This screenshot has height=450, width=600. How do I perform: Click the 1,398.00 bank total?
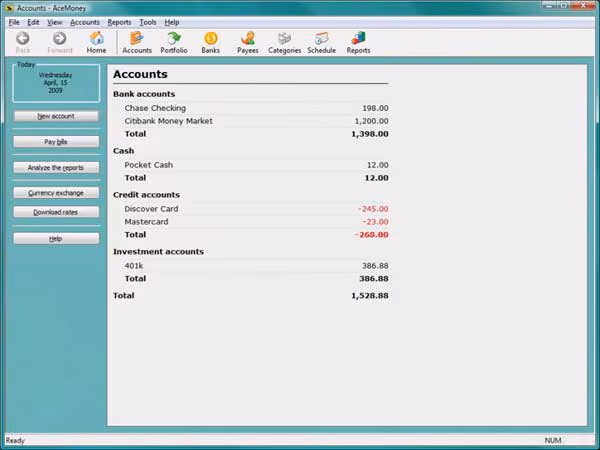(x=370, y=134)
